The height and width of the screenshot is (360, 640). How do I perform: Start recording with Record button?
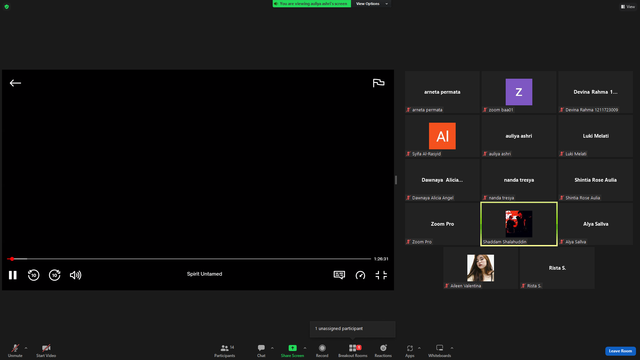322,350
